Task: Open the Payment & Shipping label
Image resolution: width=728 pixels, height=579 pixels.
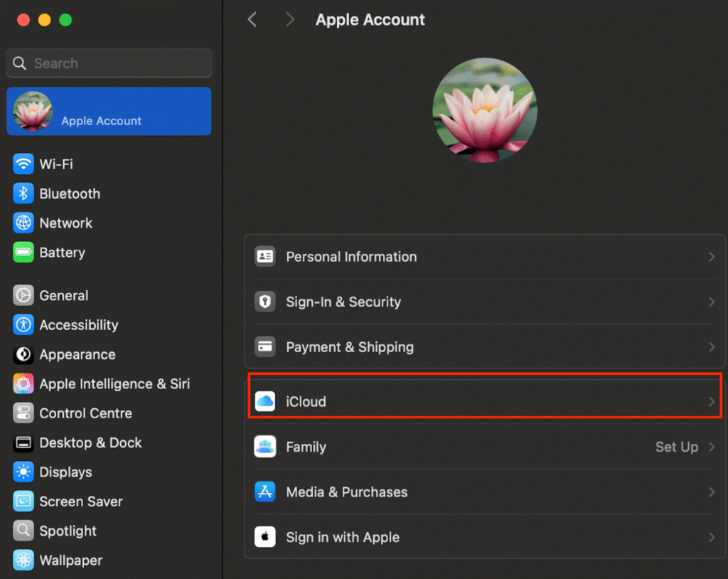Action: (350, 347)
